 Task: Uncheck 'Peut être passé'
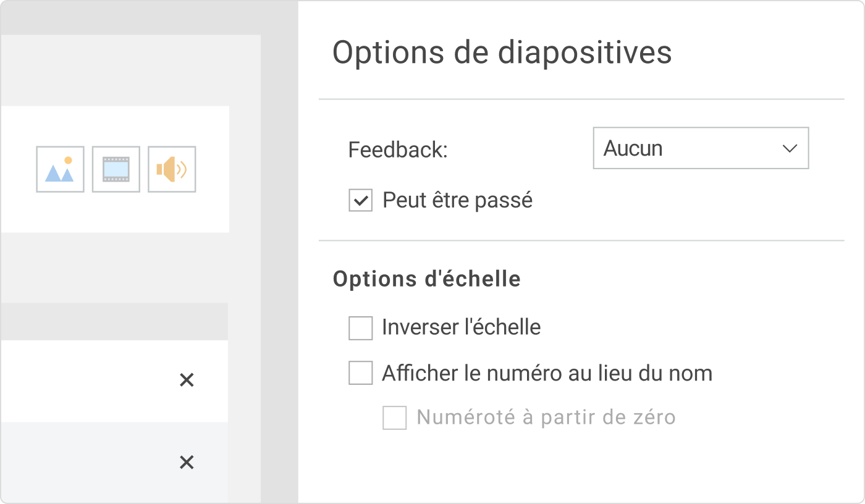pos(360,200)
